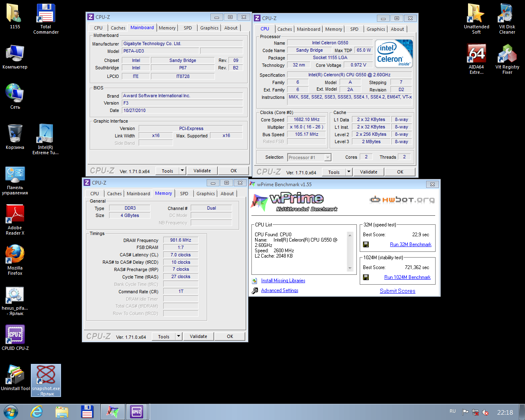The width and height of the screenshot is (525, 420).
Task: Open Total Commander floppy taskbar icon
Action: tap(87, 412)
